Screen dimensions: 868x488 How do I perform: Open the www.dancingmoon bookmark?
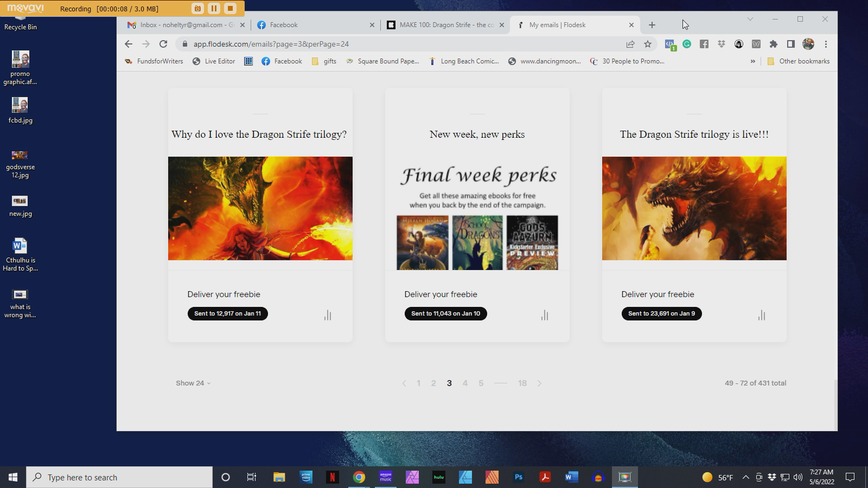(544, 61)
